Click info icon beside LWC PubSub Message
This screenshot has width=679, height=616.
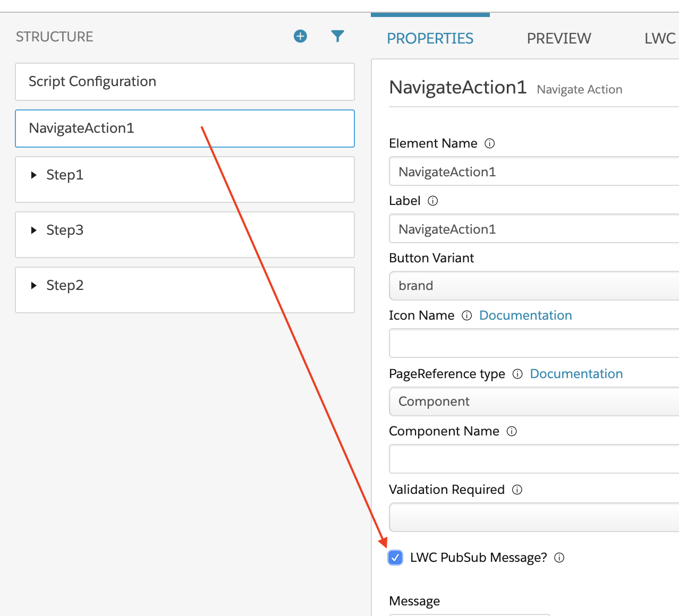coord(559,558)
